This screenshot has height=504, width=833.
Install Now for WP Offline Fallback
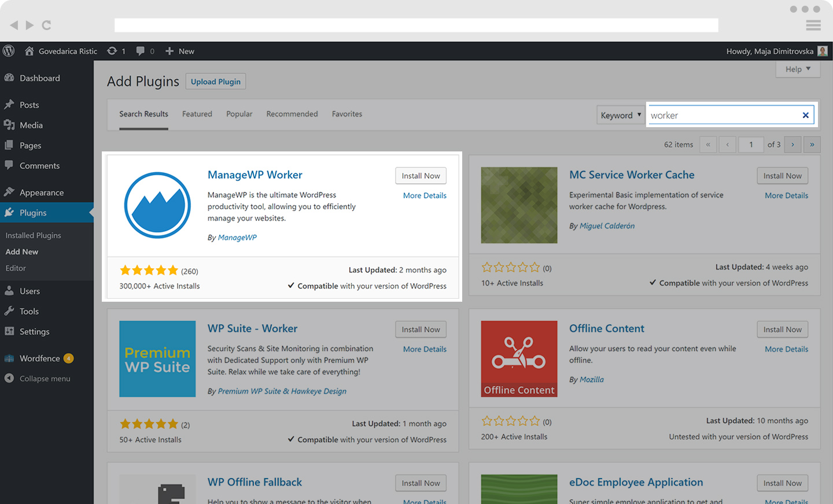tap(421, 483)
